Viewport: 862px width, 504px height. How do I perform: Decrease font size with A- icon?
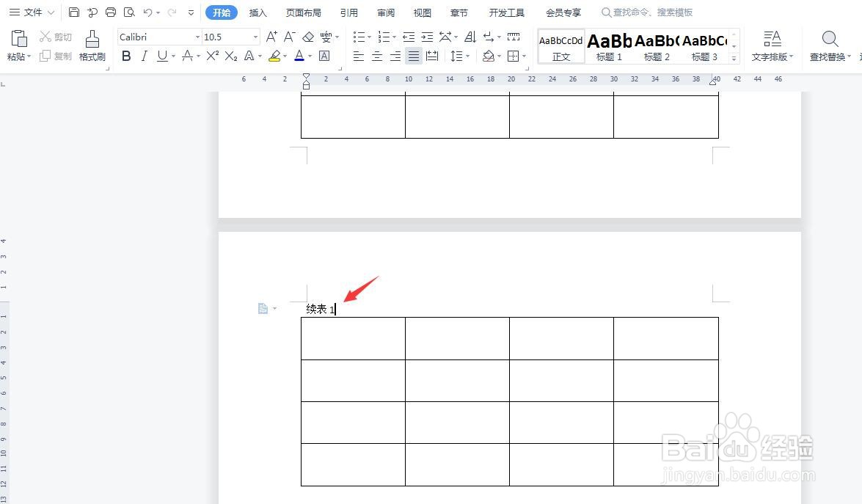[290, 37]
